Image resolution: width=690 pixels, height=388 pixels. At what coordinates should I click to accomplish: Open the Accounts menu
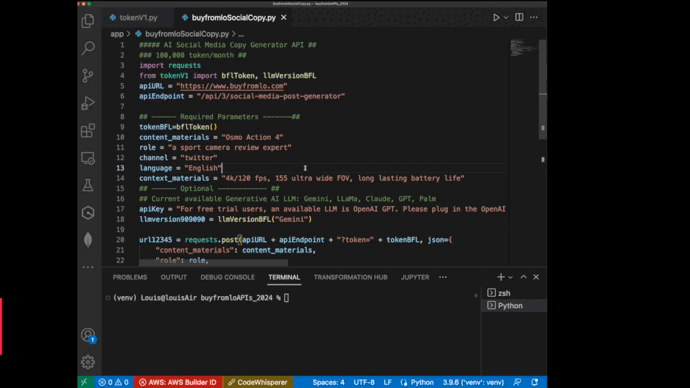[x=88, y=335]
